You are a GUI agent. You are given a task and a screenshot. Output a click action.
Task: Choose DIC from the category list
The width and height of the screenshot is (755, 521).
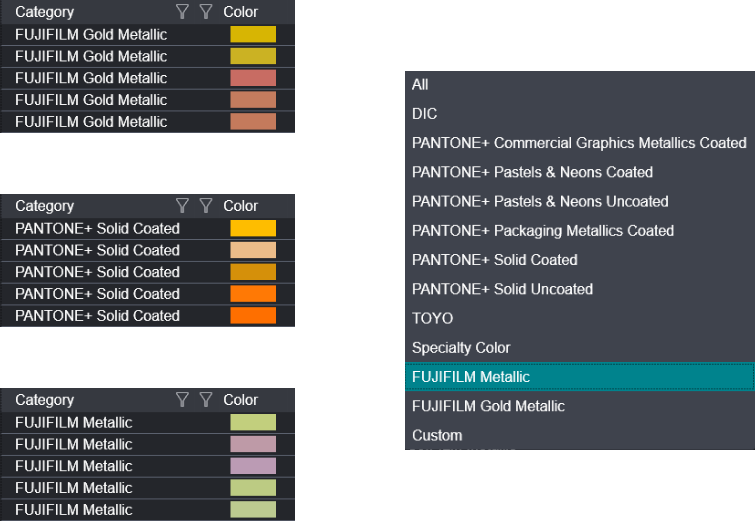coord(424,114)
